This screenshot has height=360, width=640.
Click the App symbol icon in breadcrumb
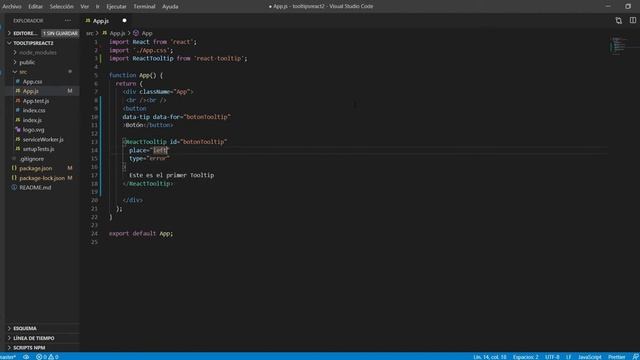click(136, 33)
